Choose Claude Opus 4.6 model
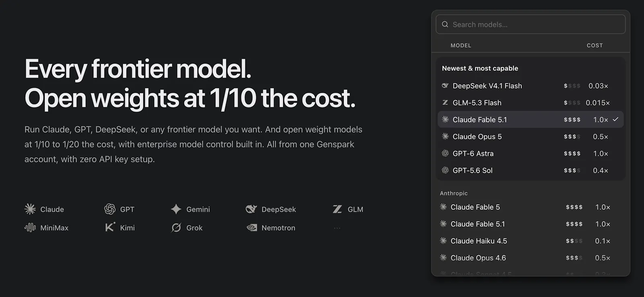Screen dimensions: 644x297 (x=530, y=258)
